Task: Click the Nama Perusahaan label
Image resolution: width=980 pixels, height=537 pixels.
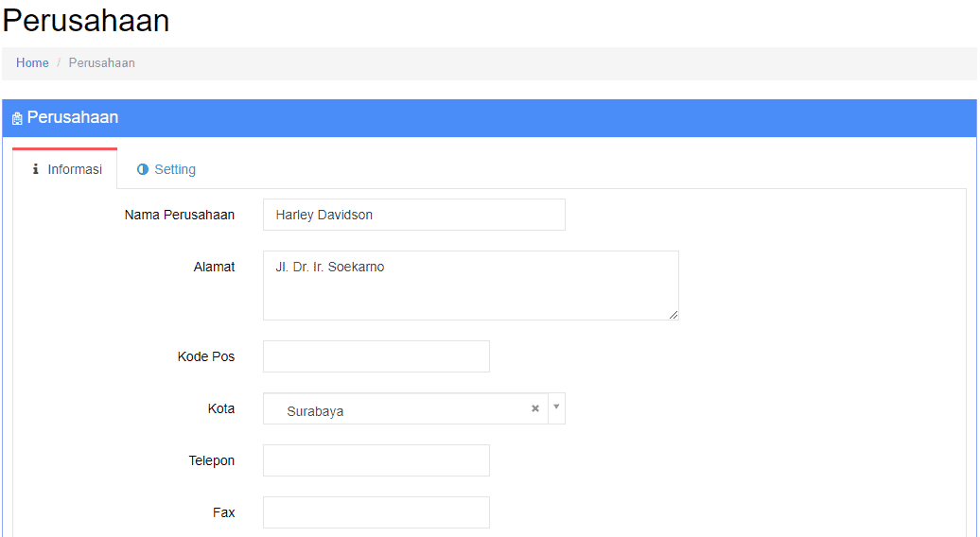Action: pyautogui.click(x=180, y=215)
